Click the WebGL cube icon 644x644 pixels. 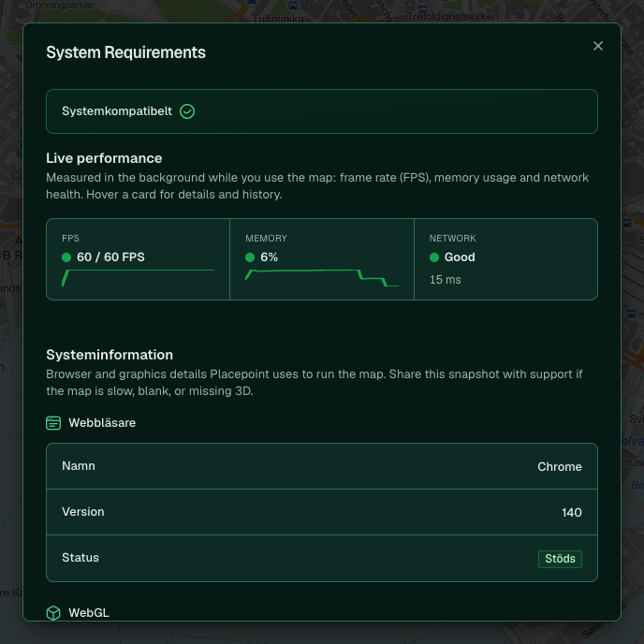53,613
